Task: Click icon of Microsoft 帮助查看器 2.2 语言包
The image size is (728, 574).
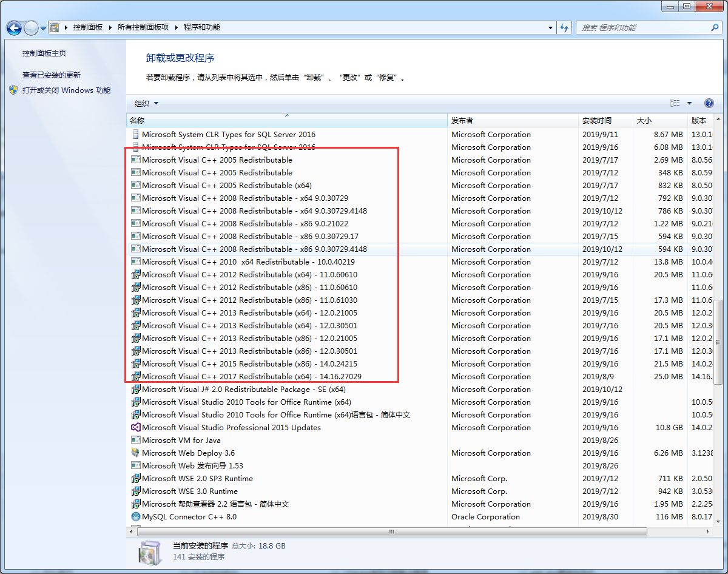Action: [136, 504]
